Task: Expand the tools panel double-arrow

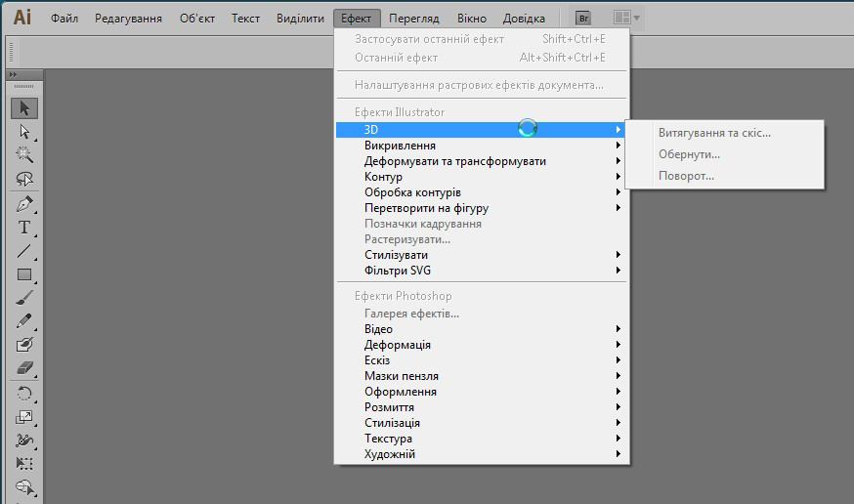Action: pos(13,74)
